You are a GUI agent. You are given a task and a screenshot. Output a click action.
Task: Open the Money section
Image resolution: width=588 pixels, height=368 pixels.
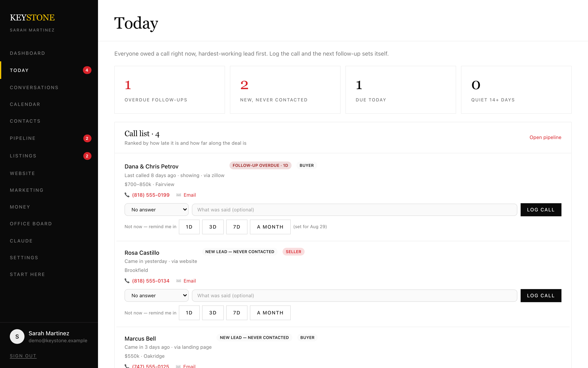pos(20,207)
